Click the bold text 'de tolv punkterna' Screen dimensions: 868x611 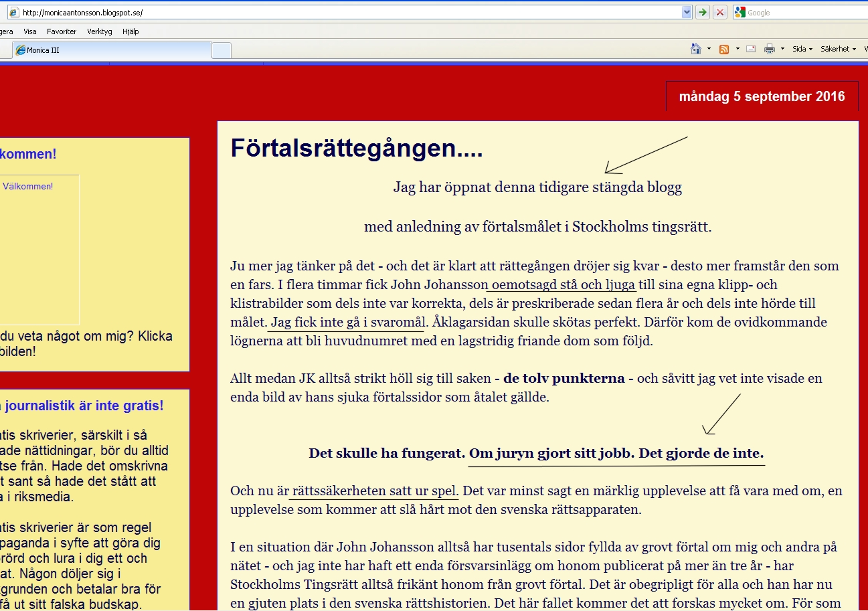click(x=564, y=378)
